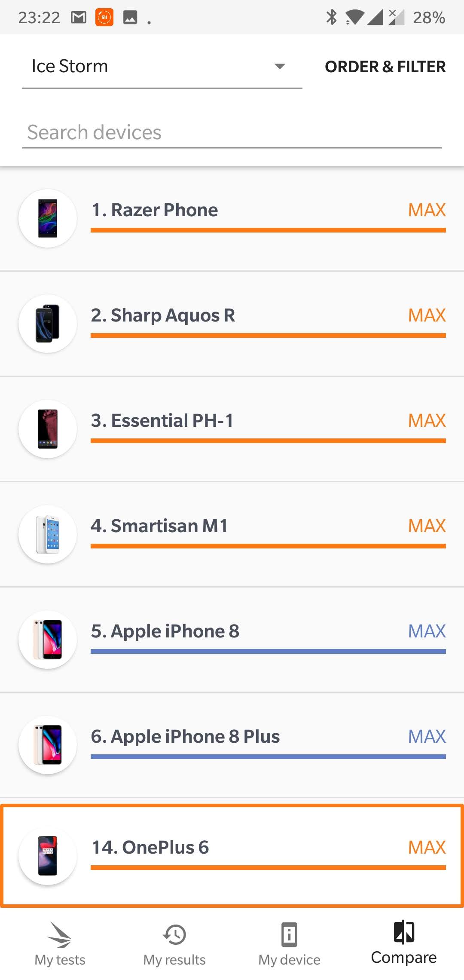The image size is (464, 980).
Task: Select the Sharp Aquos R entry
Action: 163,315
